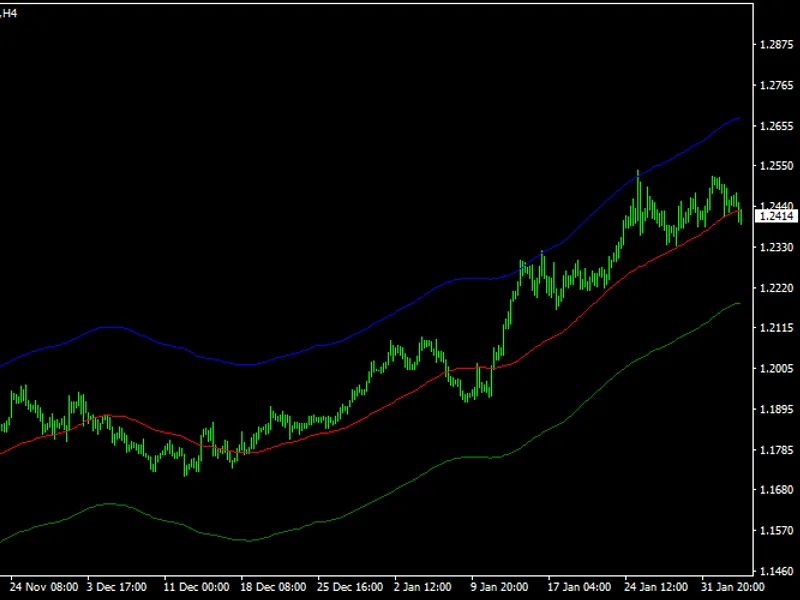800x600 pixels.
Task: Click the 2 Jan 12:00 time label
Action: pyautogui.click(x=423, y=587)
